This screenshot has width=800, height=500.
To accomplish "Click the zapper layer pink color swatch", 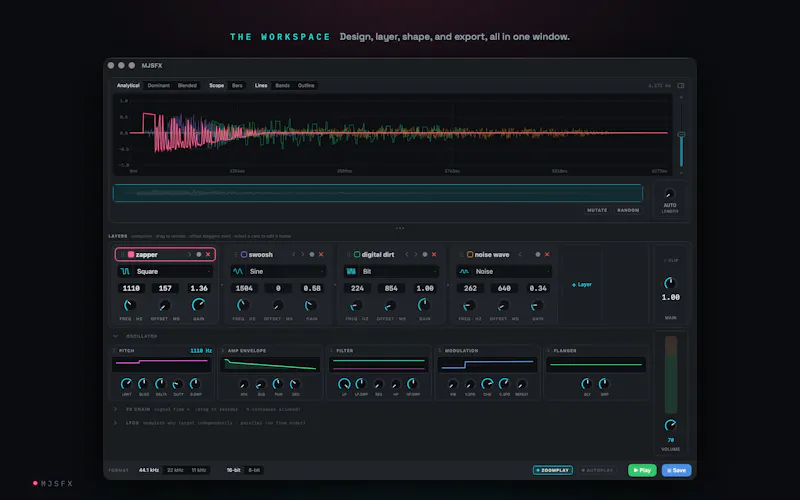I will point(131,255).
